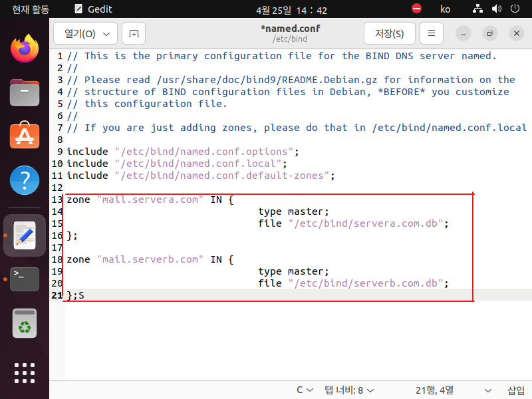The image size is (532, 399).
Task: Open the Trash dock icon
Action: coord(25,323)
